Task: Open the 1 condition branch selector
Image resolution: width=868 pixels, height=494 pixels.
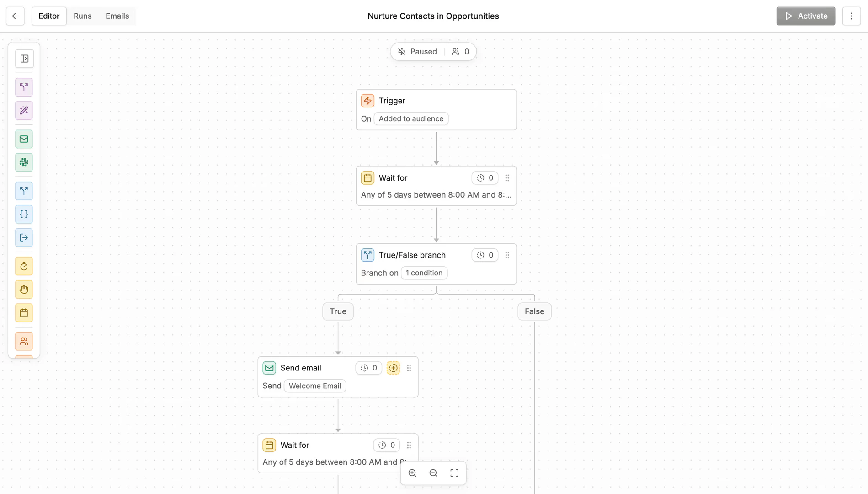Action: (x=424, y=273)
